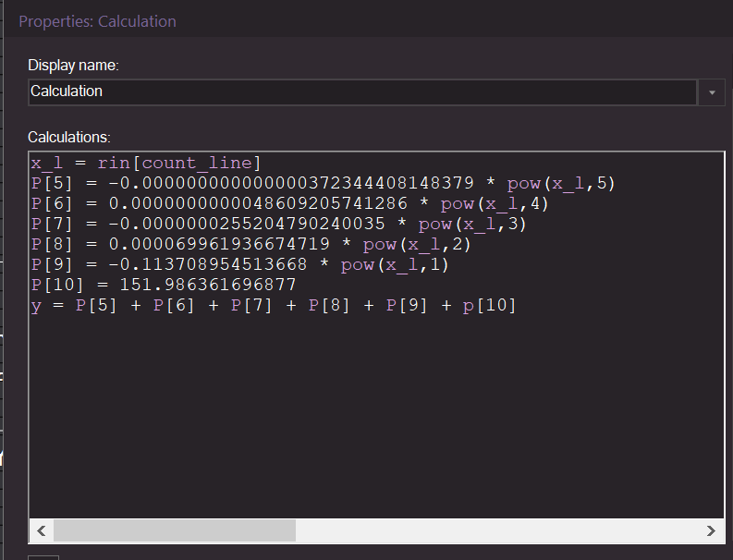Click the P[9] line's pow(x_l,1) term
733x560 pixels.
tap(395, 264)
